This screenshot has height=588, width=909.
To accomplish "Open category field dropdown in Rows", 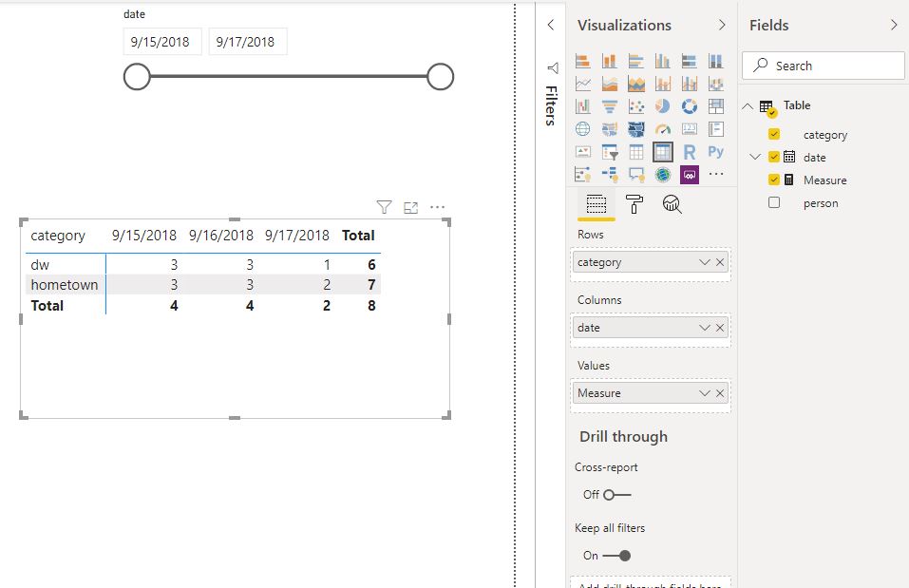I will click(705, 262).
